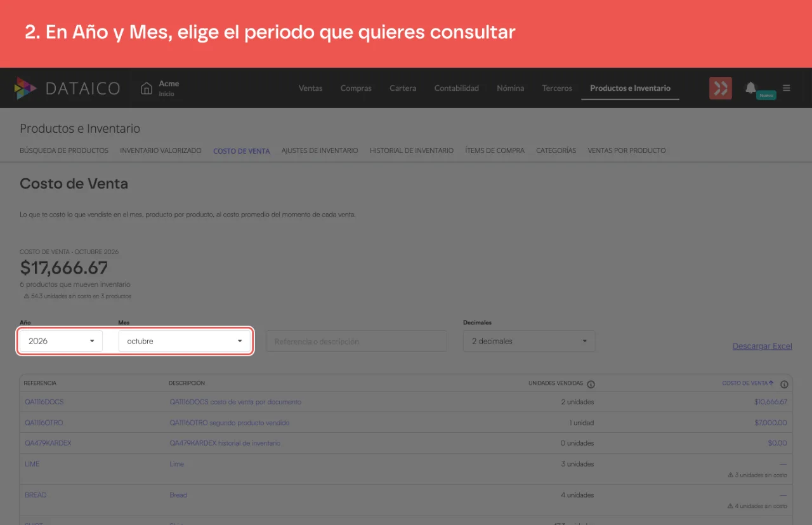Click the Referencia o descripción search field
812x525 pixels.
pos(357,341)
